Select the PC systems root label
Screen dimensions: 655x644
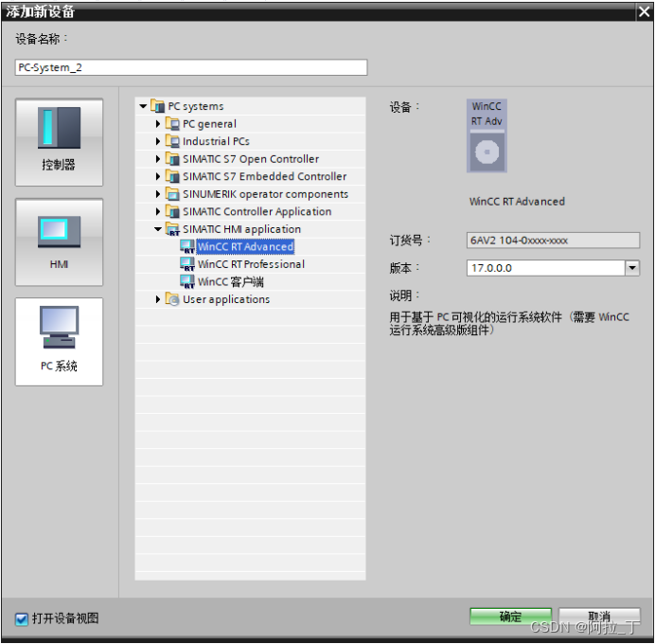196,106
